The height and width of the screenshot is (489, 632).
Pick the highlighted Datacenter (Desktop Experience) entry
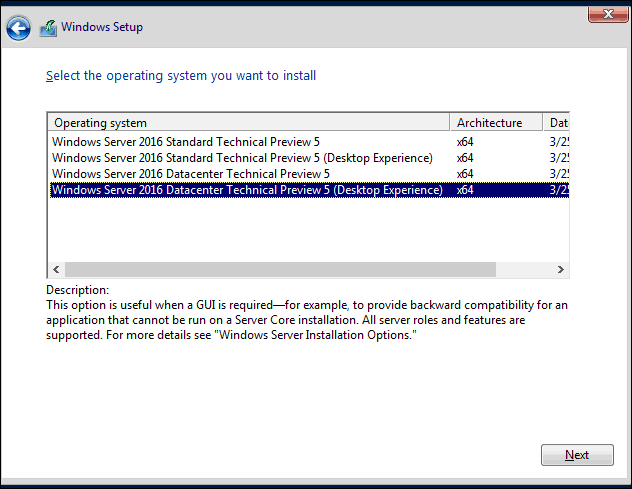pyautogui.click(x=246, y=190)
